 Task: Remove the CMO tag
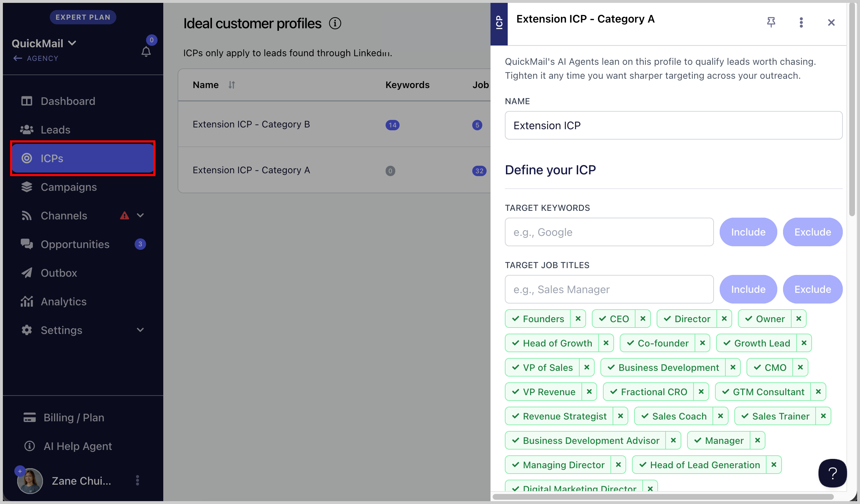click(801, 367)
